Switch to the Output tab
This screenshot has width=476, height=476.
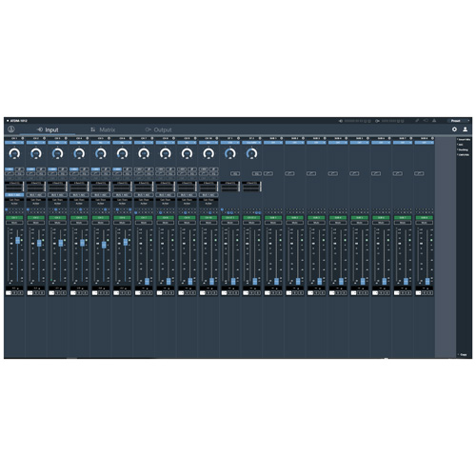point(158,129)
